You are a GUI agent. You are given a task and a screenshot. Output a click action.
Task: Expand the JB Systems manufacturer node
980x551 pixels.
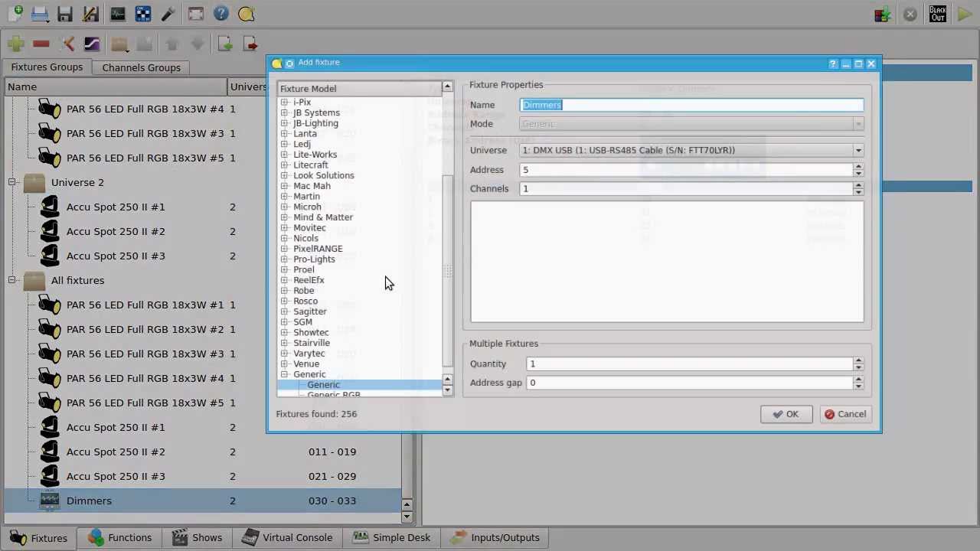(284, 112)
